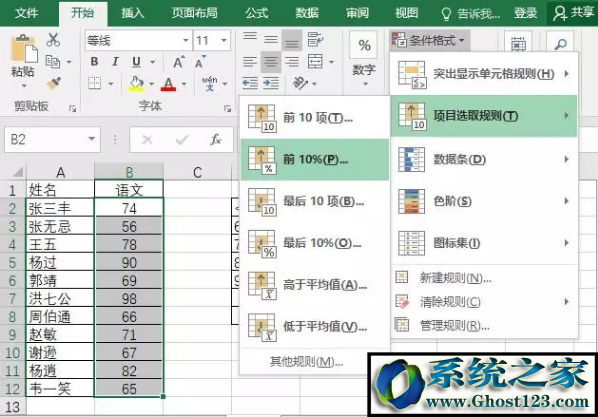Open the font size dropdown
The image size is (598, 417).
coord(224,40)
